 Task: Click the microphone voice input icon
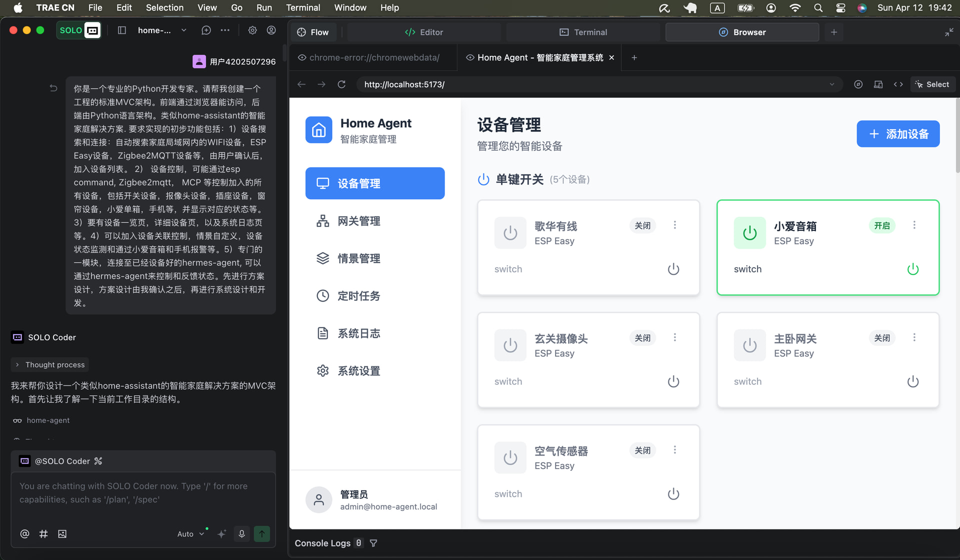[241, 534]
